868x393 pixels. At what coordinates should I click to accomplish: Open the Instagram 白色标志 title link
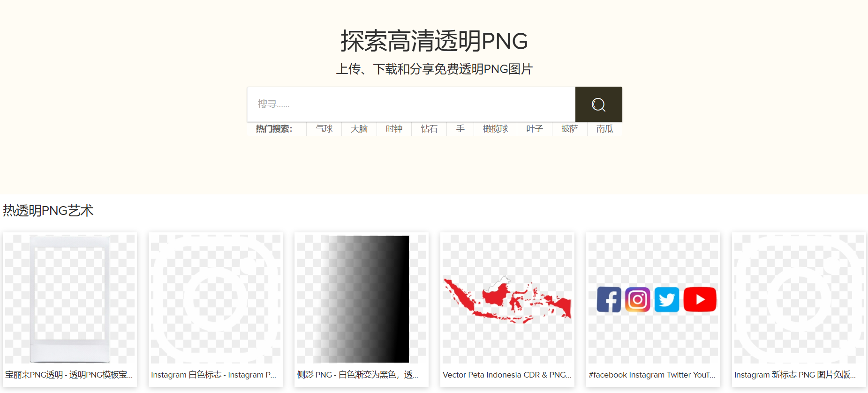pos(214,375)
